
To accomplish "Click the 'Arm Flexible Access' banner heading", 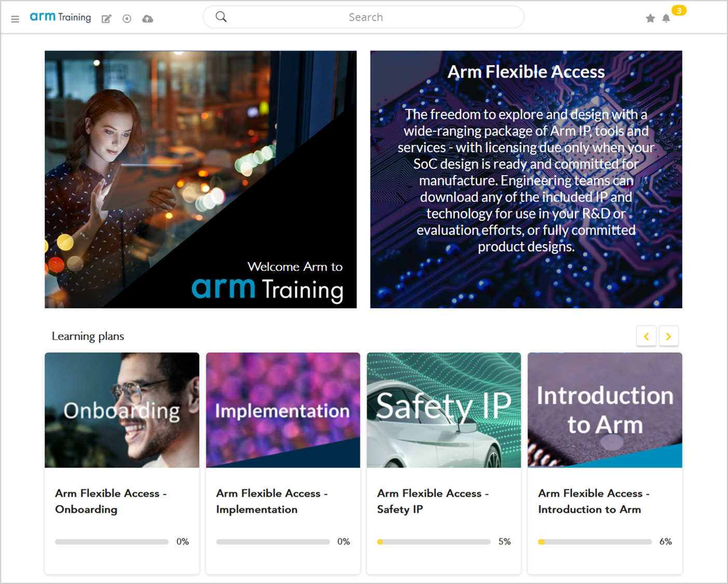I will [526, 72].
